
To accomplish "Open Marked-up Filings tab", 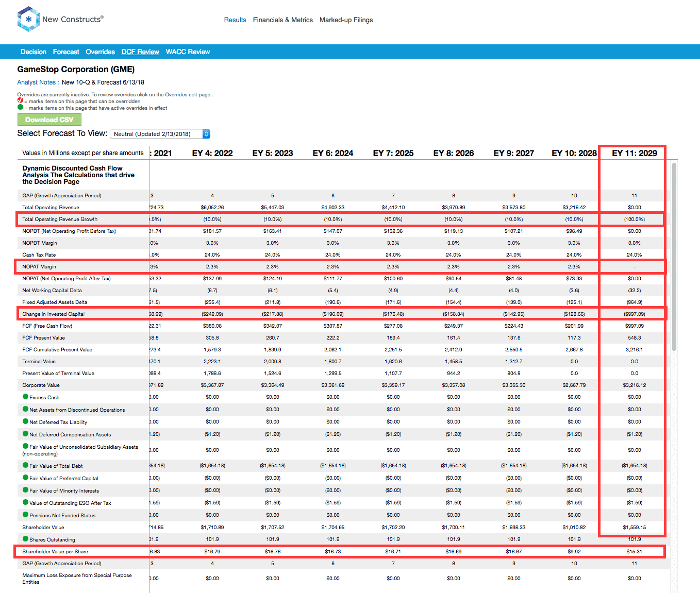I will pyautogui.click(x=346, y=20).
